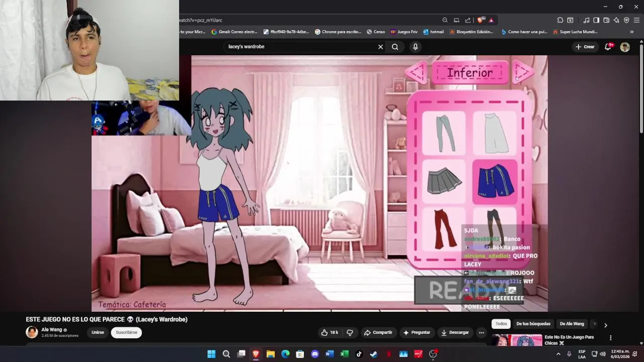Dislike the video with thumbs down
This screenshot has width=644, height=362.
point(350,332)
